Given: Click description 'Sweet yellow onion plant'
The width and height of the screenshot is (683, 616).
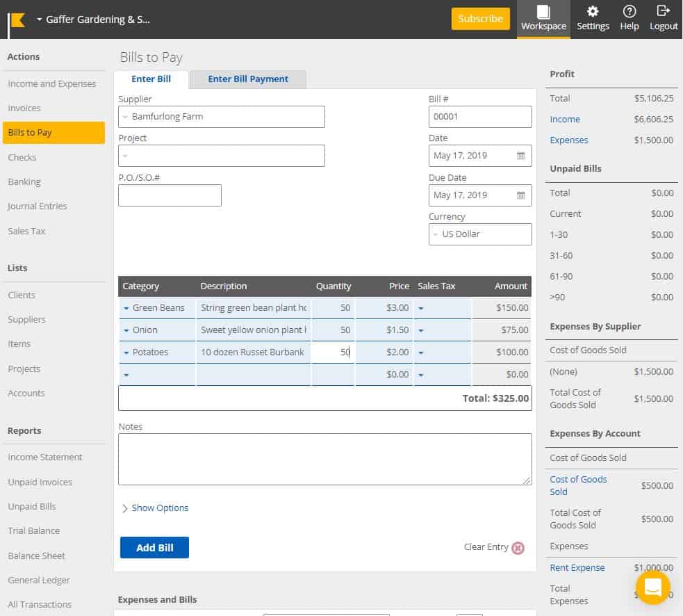Looking at the screenshot, I should [253, 330].
